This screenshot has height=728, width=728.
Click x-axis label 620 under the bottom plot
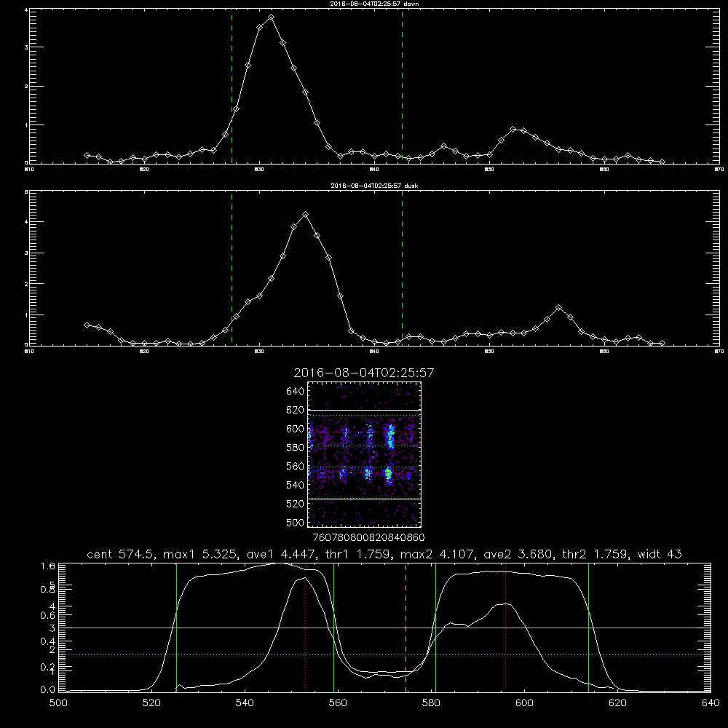[617, 703]
